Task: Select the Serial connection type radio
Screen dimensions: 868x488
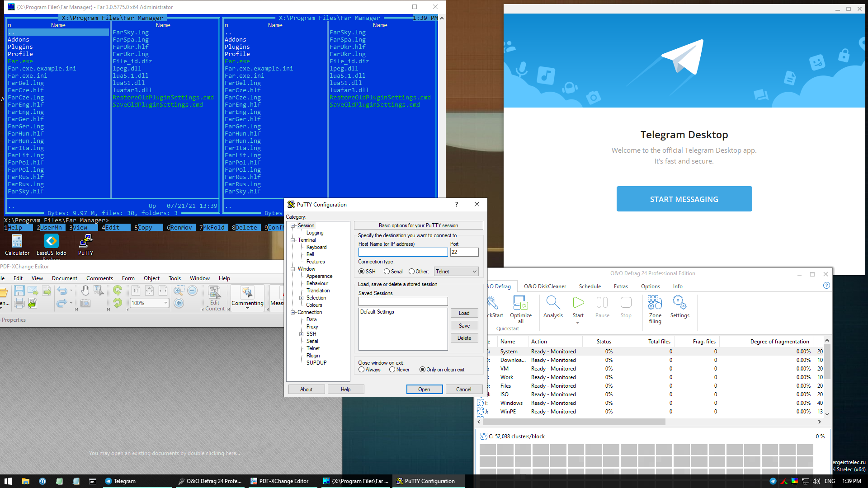Action: tap(387, 272)
